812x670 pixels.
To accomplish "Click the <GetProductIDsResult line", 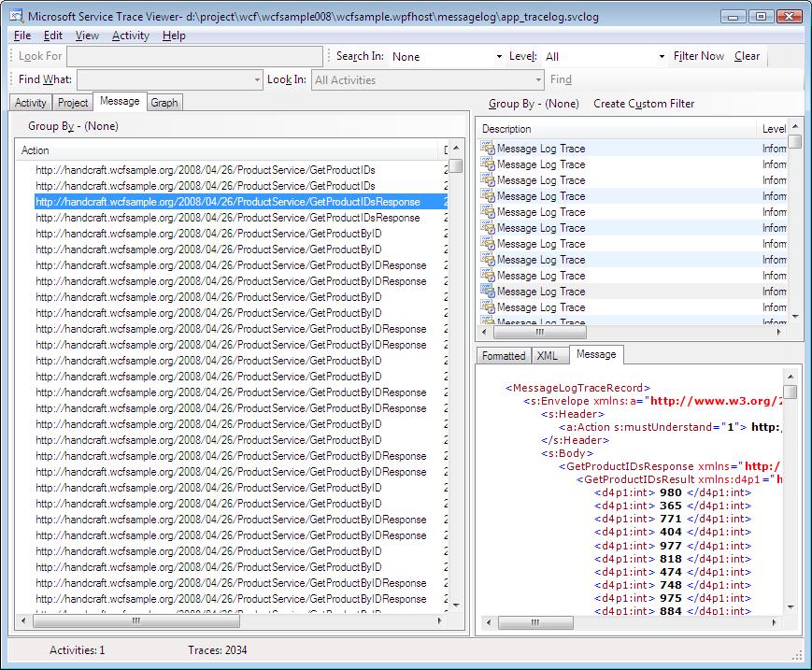I will coord(679,479).
